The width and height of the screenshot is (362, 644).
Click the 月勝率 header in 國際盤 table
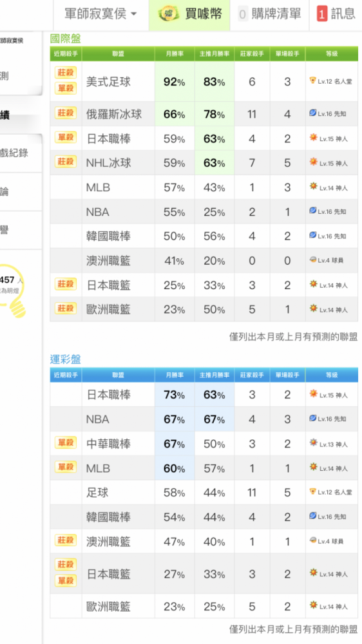(x=175, y=54)
